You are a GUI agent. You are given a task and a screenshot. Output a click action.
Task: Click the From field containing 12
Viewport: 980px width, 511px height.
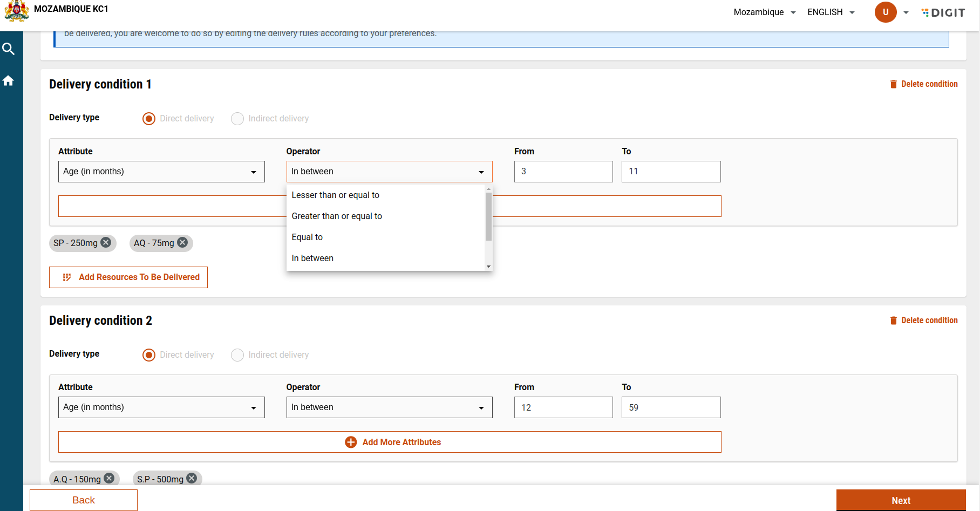[563, 407]
